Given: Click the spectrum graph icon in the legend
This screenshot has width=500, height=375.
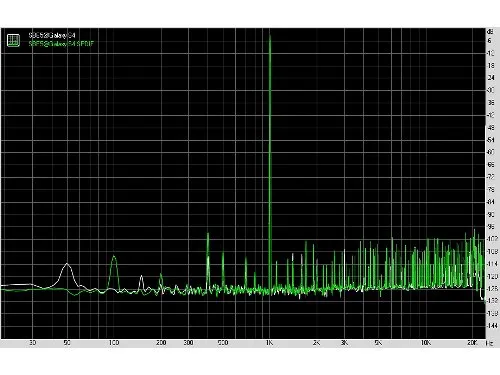Looking at the screenshot, I should 13,40.
